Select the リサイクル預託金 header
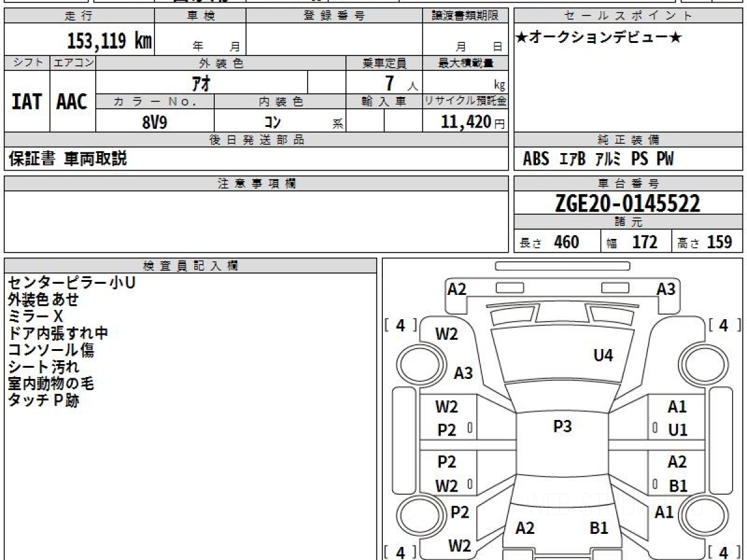Viewport: 747px width, 560px height. [465, 101]
